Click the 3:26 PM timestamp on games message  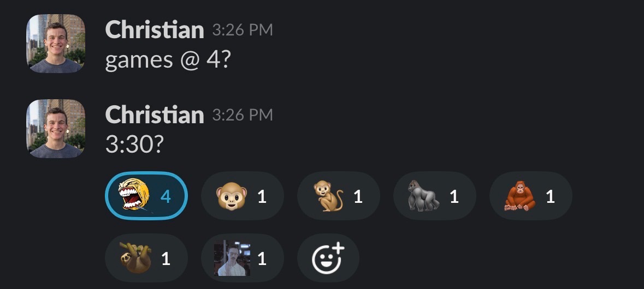pyautogui.click(x=243, y=30)
